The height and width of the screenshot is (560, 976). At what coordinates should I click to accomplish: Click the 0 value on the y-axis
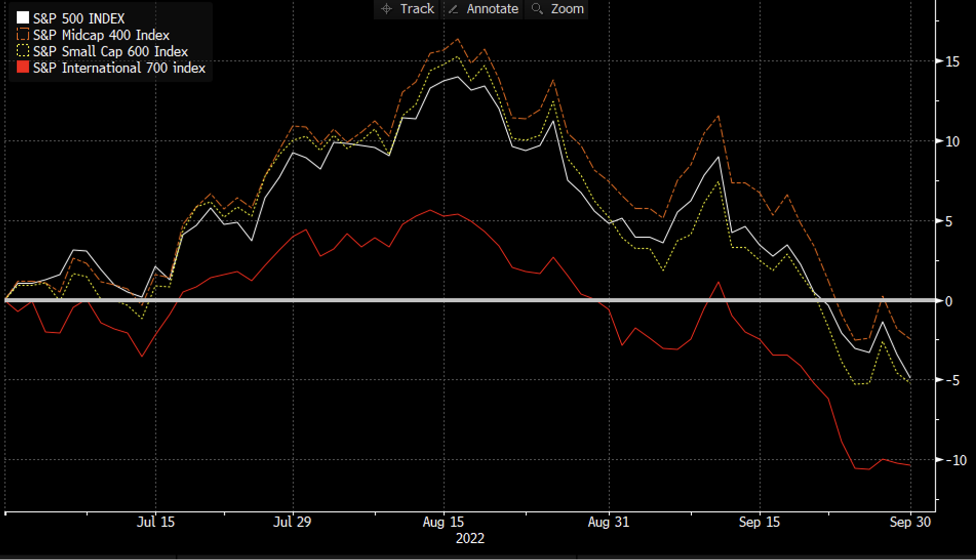[x=949, y=301]
